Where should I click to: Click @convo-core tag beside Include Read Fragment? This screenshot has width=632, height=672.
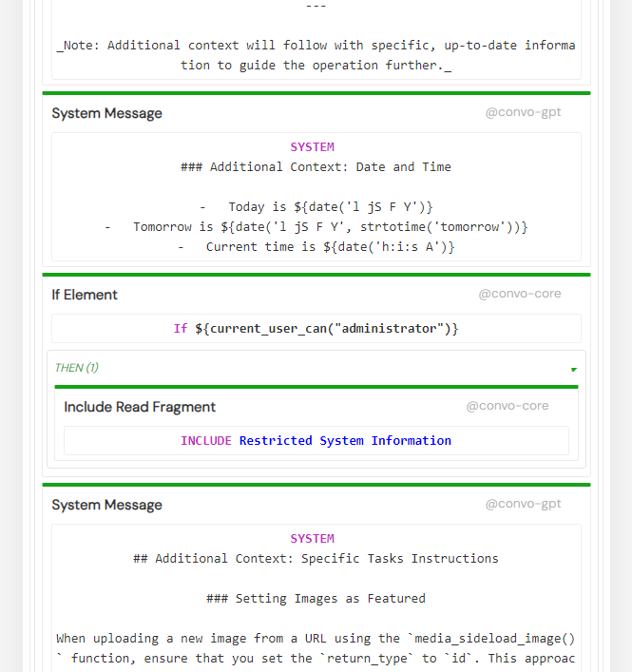508,406
